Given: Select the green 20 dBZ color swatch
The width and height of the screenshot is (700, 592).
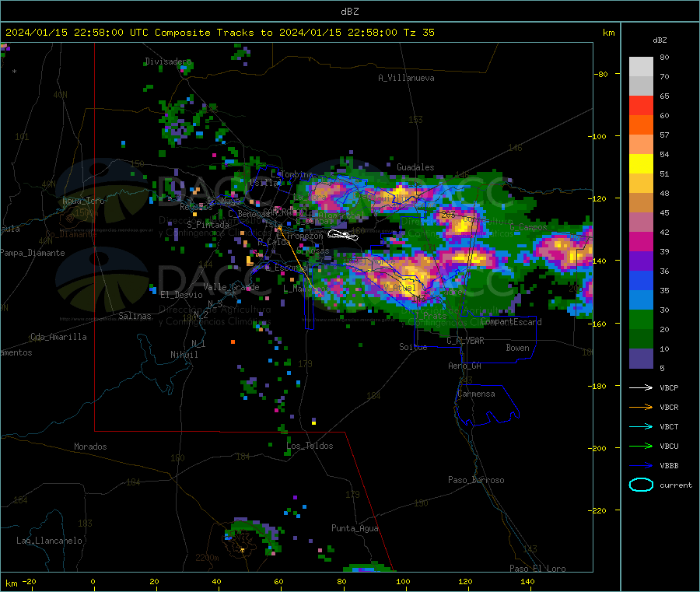Looking at the screenshot, I should coord(641,319).
